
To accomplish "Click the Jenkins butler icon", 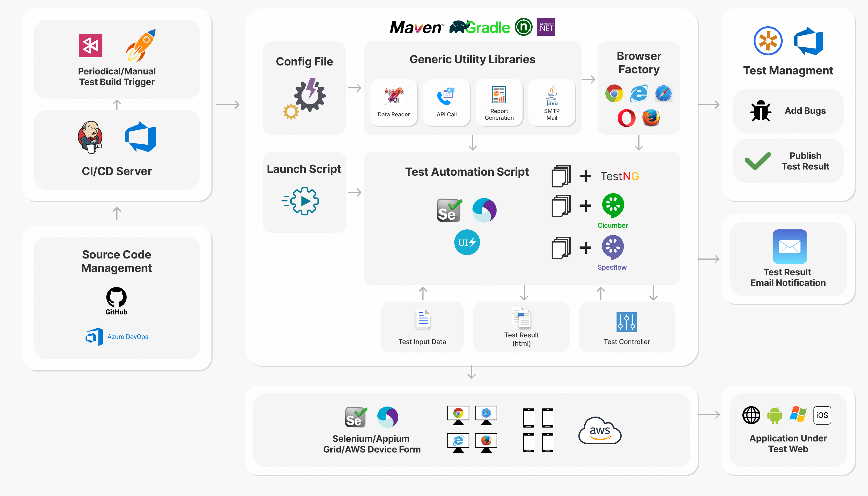I will click(x=90, y=137).
